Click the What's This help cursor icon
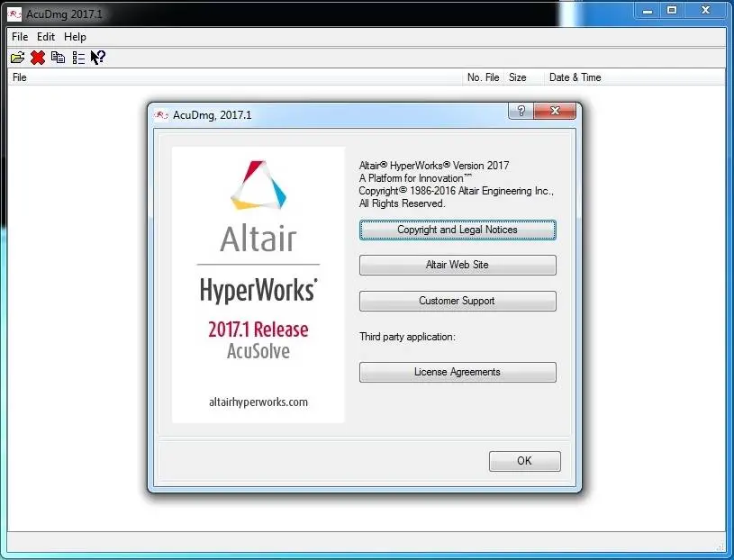 [98, 58]
